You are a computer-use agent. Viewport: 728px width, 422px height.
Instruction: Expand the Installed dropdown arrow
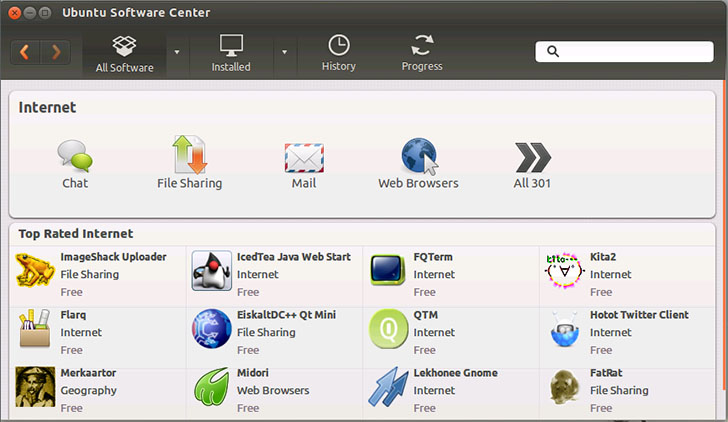pyautogui.click(x=284, y=52)
